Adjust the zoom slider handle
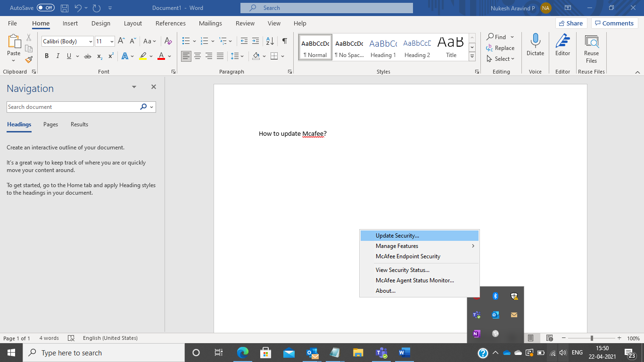The image size is (644, 362). pos(592,338)
